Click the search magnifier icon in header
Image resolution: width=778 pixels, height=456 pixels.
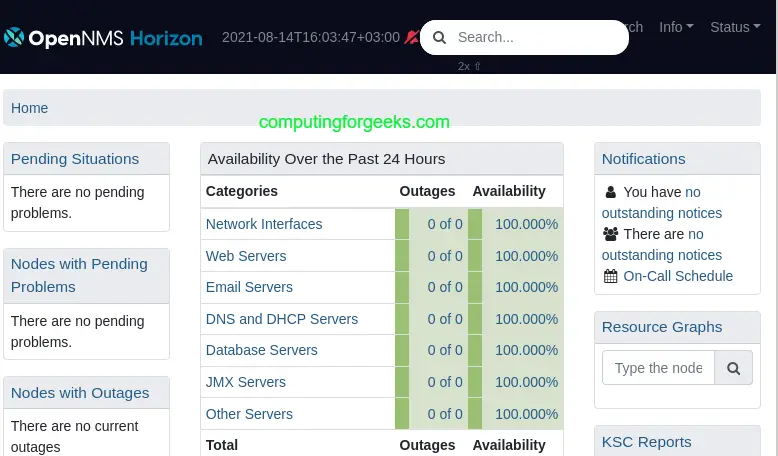[x=439, y=37]
